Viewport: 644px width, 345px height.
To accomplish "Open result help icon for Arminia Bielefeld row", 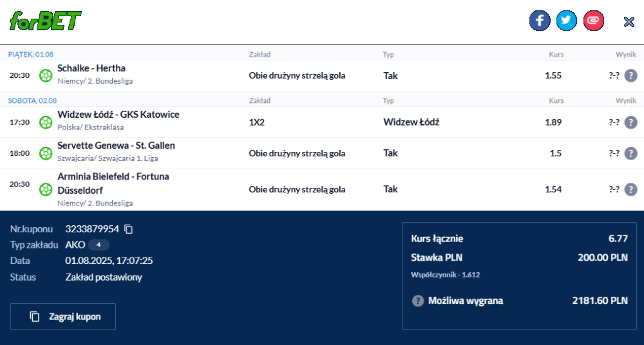I will point(631,189).
